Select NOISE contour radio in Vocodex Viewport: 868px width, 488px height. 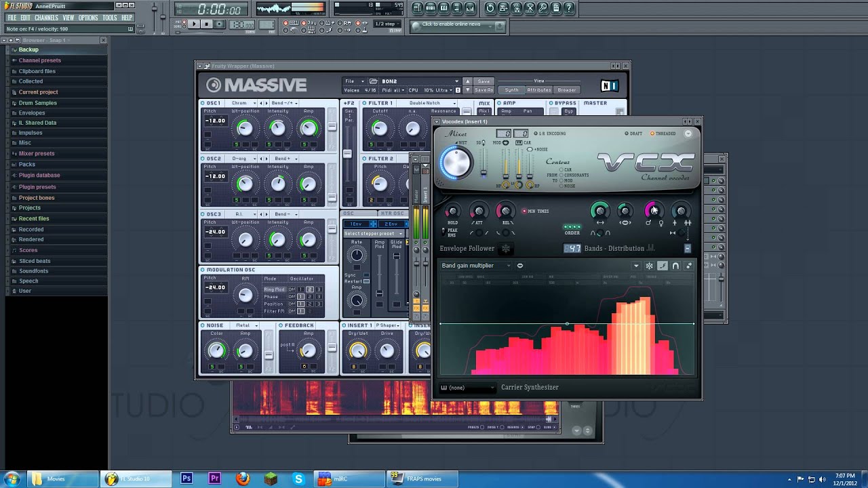(x=561, y=186)
